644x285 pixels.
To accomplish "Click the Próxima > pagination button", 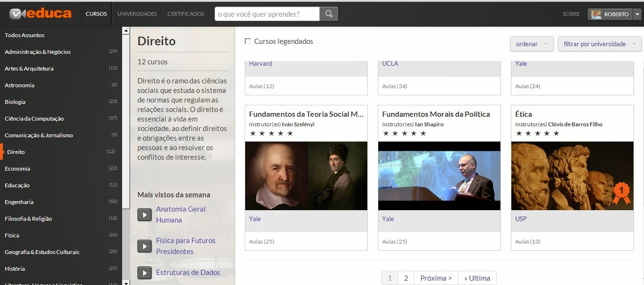I will pos(436,278).
